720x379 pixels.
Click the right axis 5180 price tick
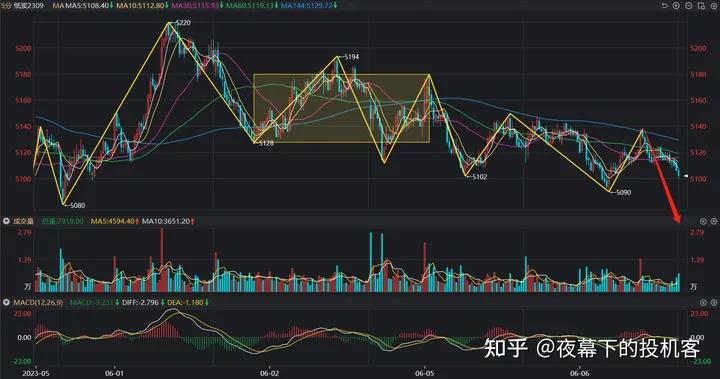[x=698, y=74]
